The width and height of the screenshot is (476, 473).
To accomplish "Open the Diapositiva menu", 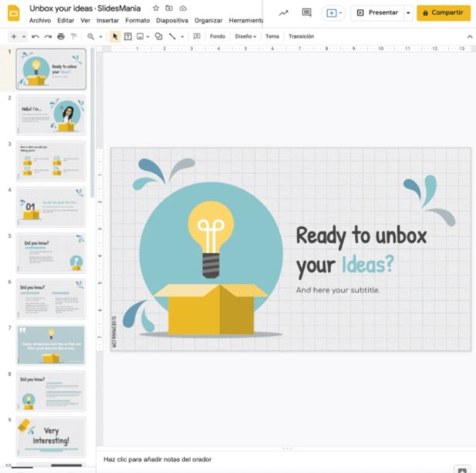I will click(172, 21).
